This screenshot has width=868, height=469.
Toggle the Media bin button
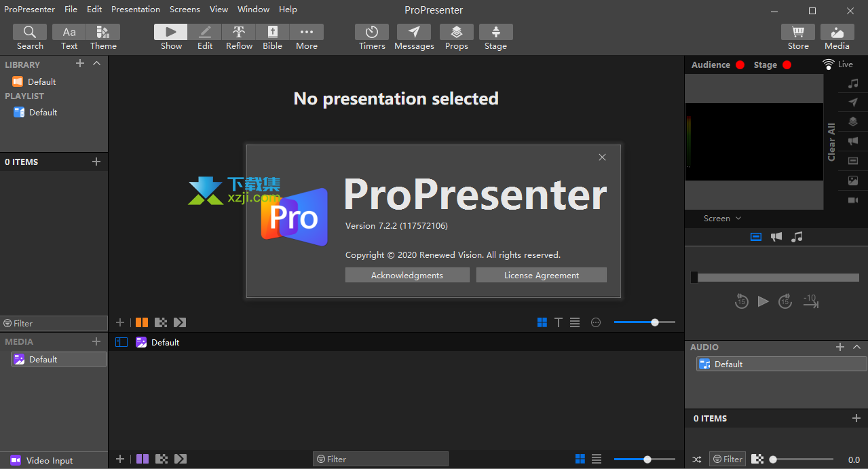[x=837, y=37]
